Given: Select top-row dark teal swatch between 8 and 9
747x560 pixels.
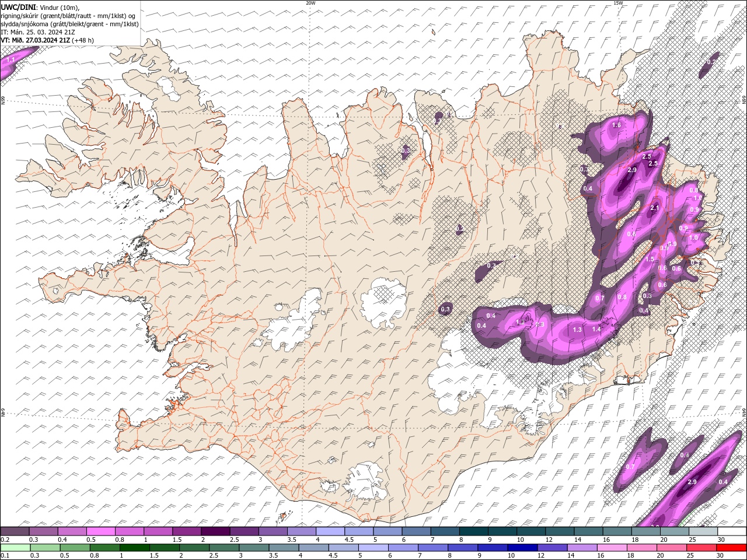Looking at the screenshot, I should point(473,531).
